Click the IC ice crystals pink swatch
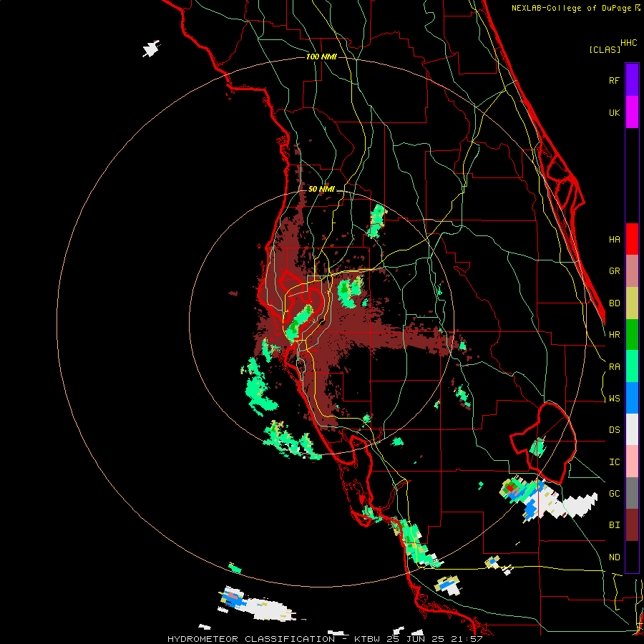 coord(632,462)
